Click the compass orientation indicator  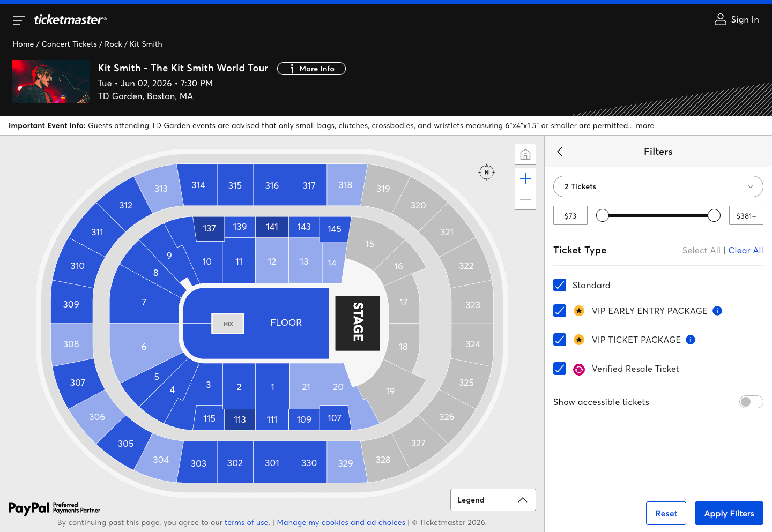click(486, 172)
